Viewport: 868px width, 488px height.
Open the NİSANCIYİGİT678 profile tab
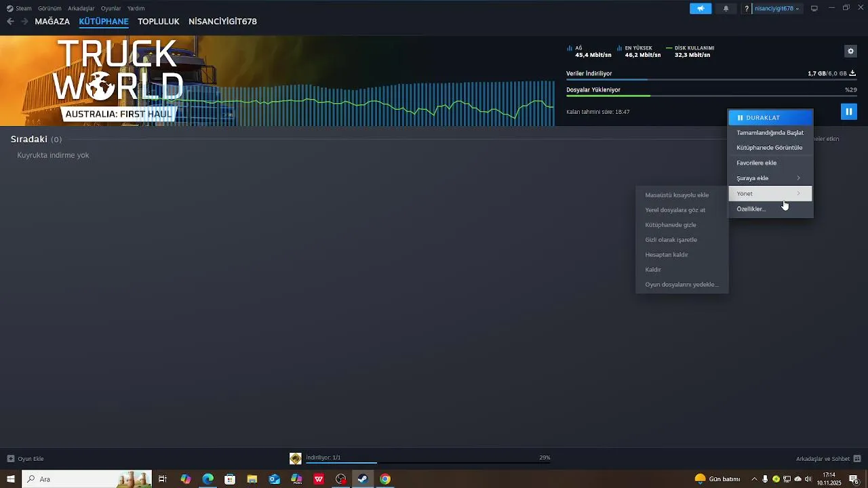click(x=222, y=21)
